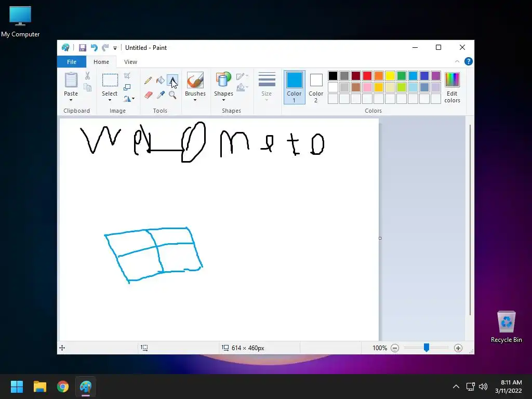Click the zoom in plus button
The height and width of the screenshot is (399, 532).
[x=458, y=348]
